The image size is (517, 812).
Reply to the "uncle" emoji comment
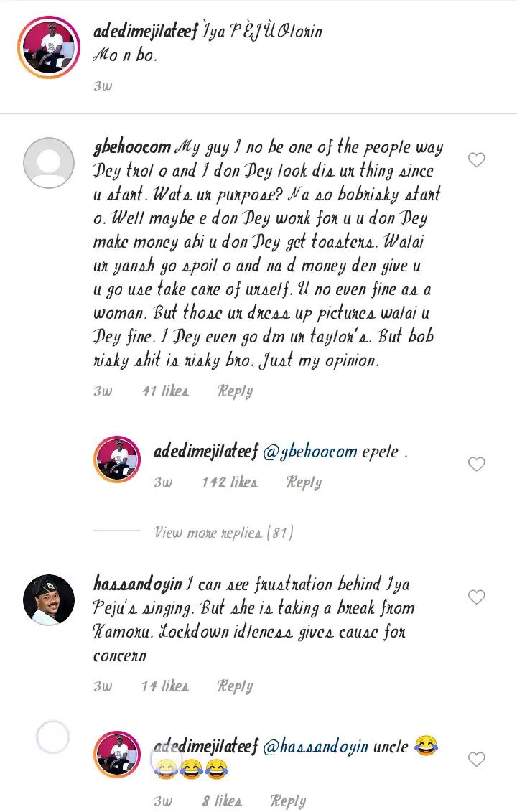[x=288, y=801]
